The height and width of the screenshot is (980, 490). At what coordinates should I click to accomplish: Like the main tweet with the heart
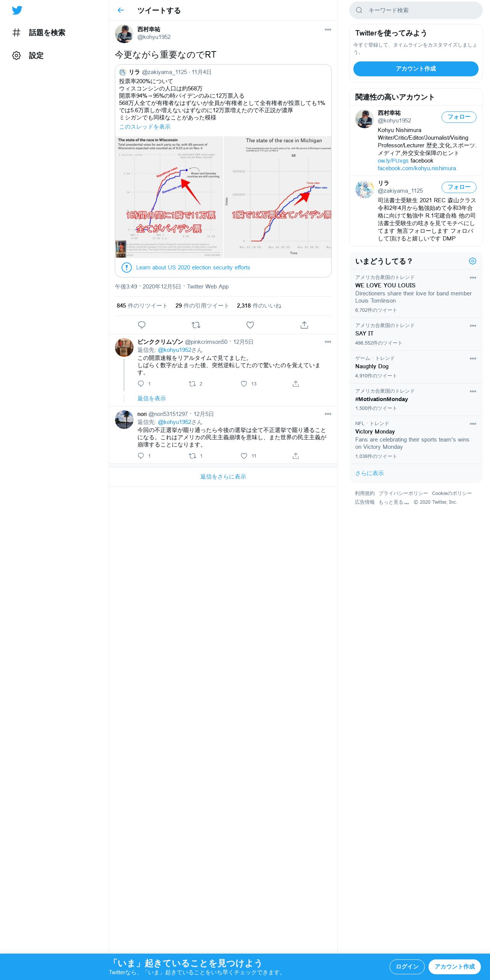tap(250, 325)
